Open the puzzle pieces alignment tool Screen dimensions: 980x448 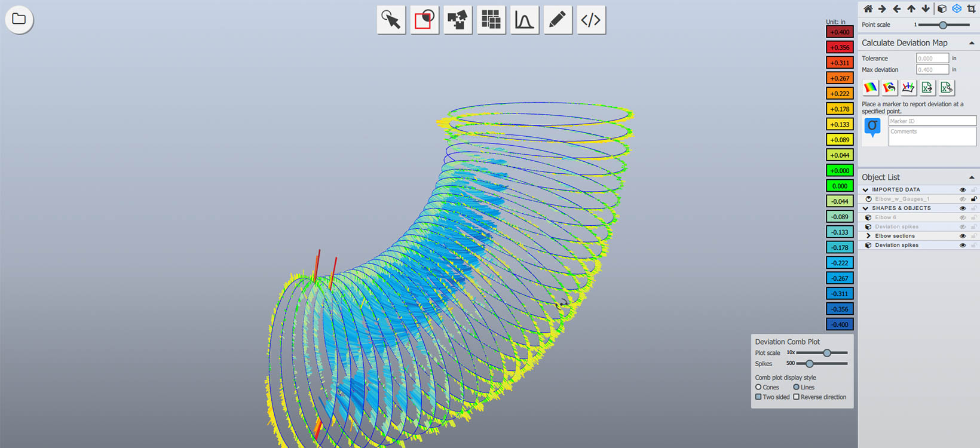[458, 20]
